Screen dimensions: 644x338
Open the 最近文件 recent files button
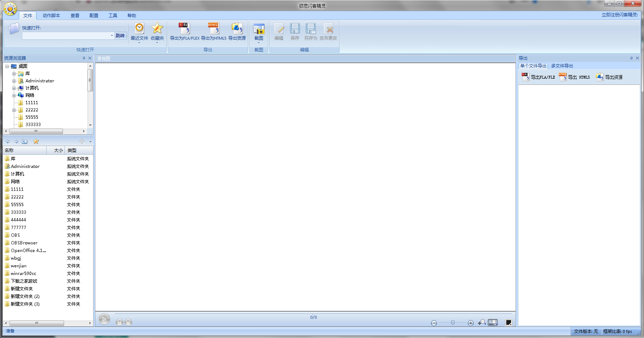[139, 32]
